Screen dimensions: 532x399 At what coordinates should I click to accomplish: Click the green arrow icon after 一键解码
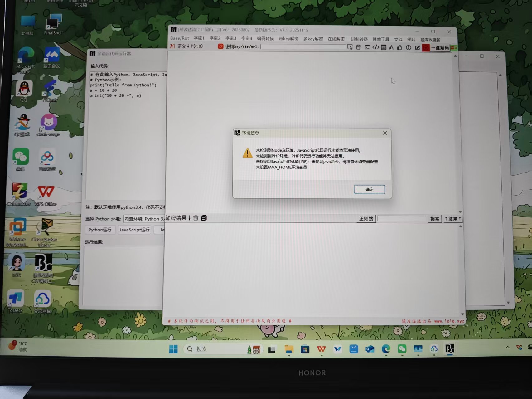coord(453,48)
